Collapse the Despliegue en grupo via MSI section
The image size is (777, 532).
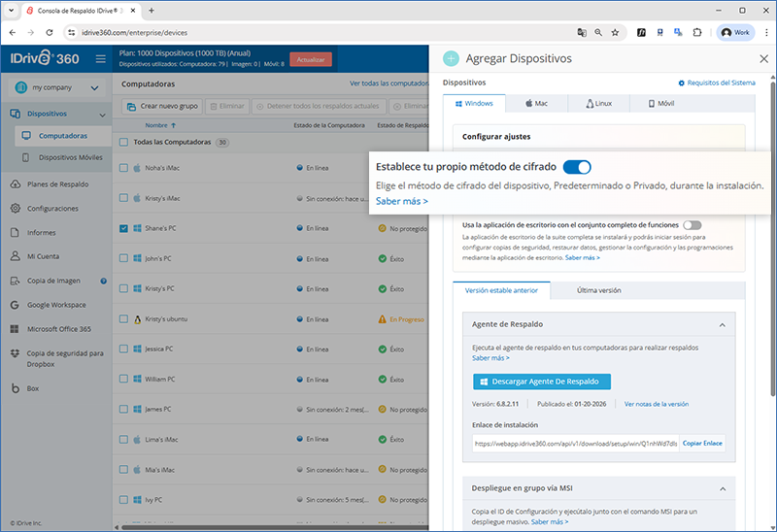[722, 487]
